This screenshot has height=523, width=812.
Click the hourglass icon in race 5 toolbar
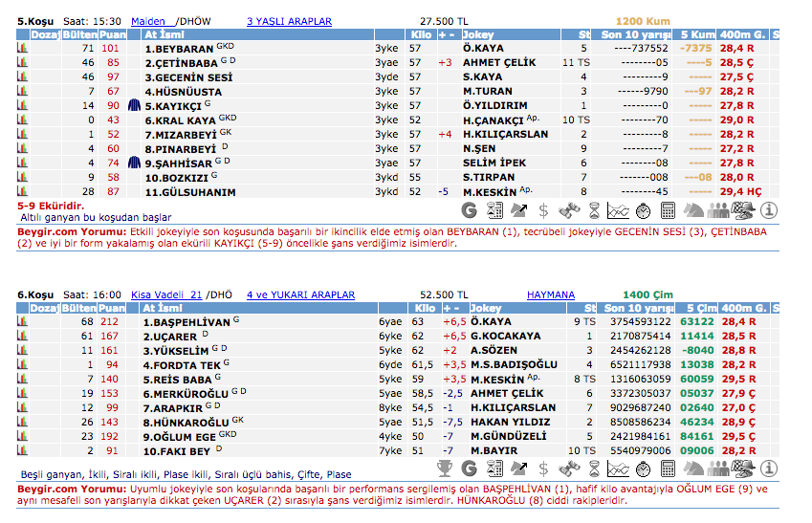[x=595, y=208]
